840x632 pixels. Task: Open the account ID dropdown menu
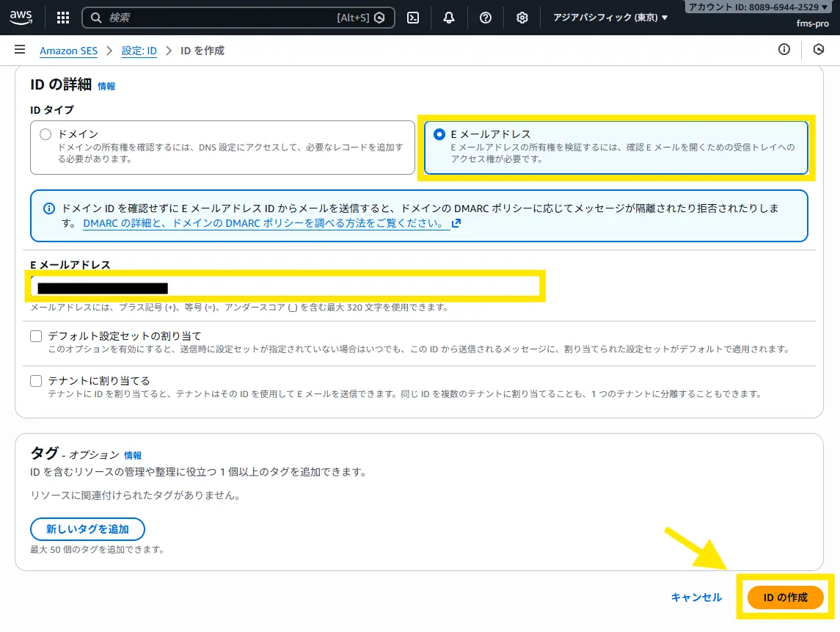(x=762, y=7)
